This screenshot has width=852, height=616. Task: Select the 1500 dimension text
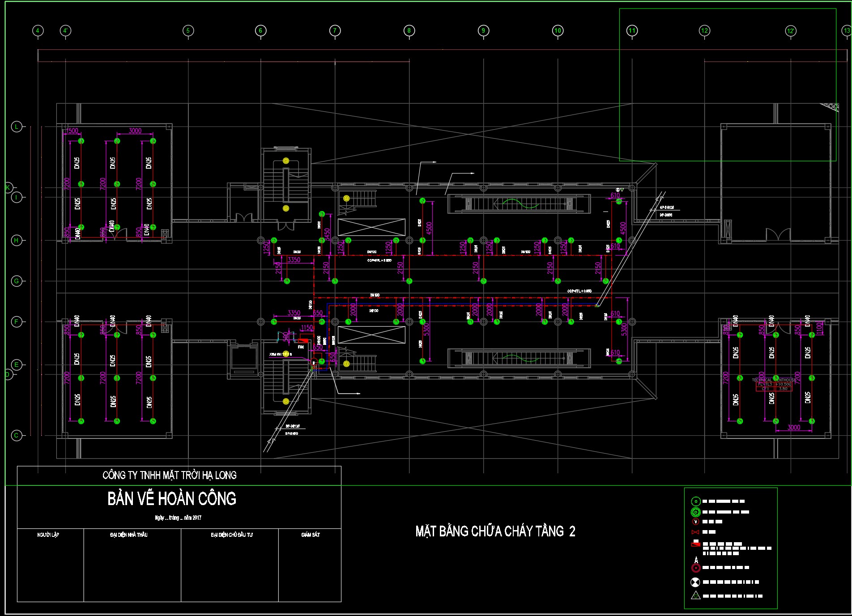[72, 131]
